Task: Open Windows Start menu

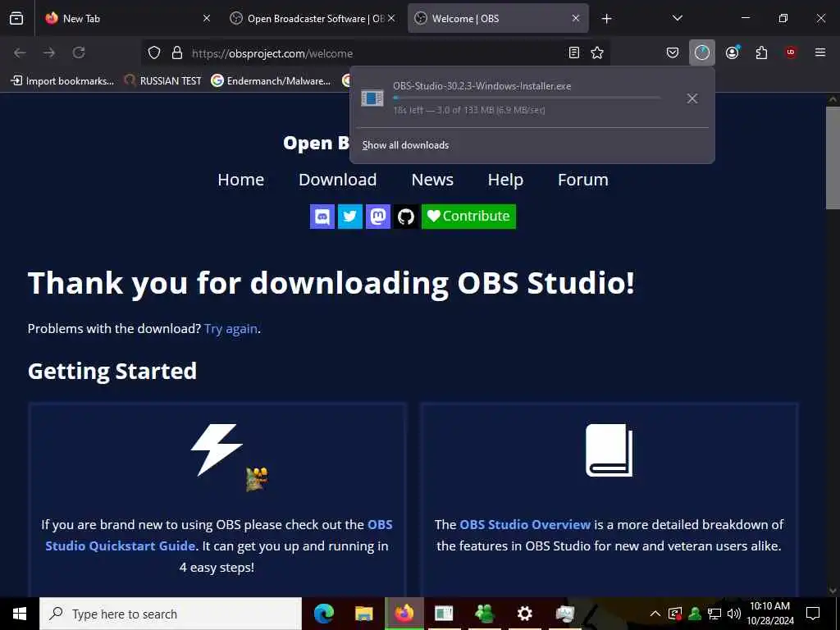Action: point(20,614)
